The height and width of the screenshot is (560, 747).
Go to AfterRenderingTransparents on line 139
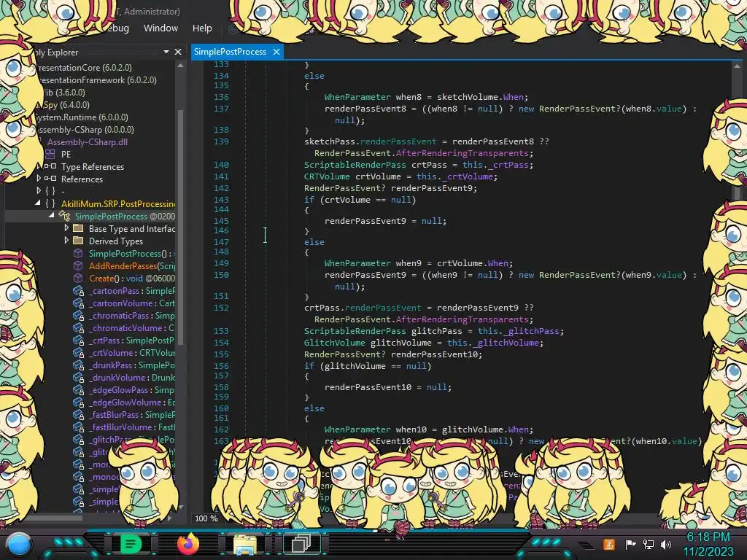click(x=462, y=153)
